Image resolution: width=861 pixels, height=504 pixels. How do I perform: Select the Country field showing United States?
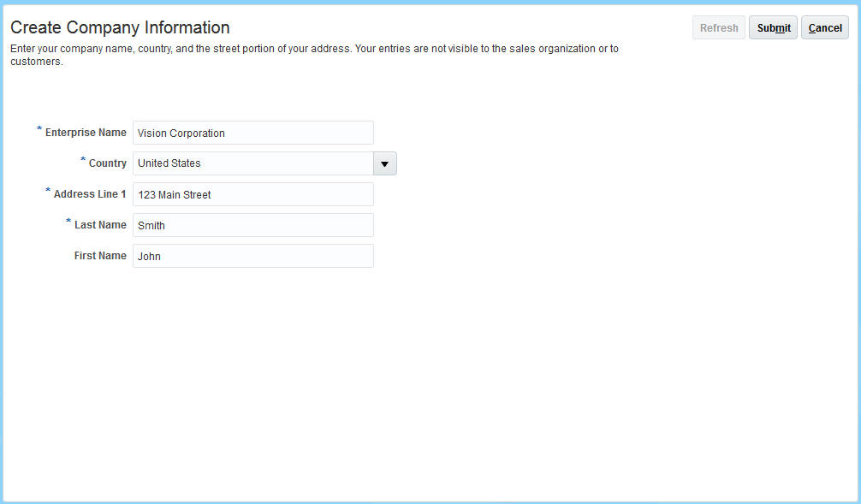[252, 163]
